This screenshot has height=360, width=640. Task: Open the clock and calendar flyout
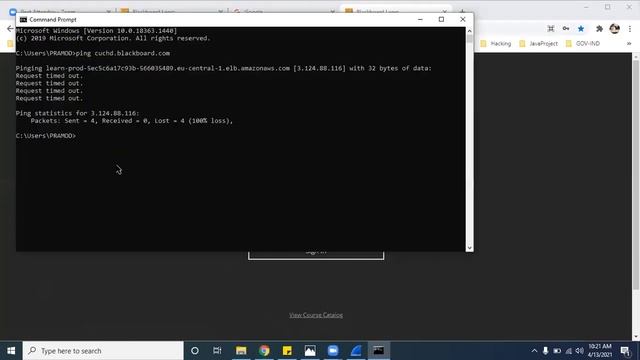pos(600,351)
